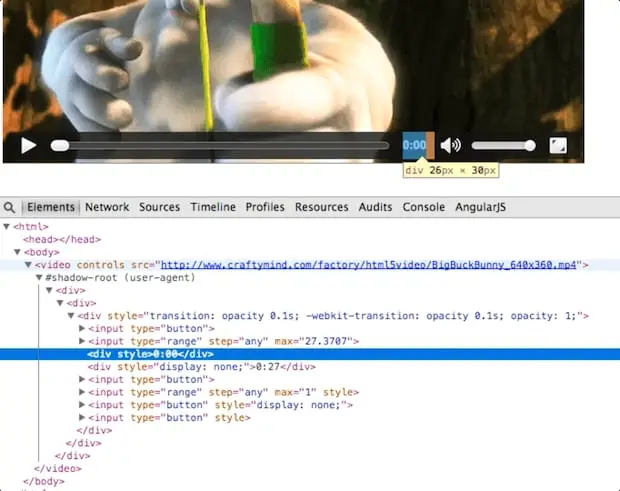Viewport: 620px width, 491px height.
Task: Collapse the #shadow-root user-agent node
Action: [x=39, y=278]
